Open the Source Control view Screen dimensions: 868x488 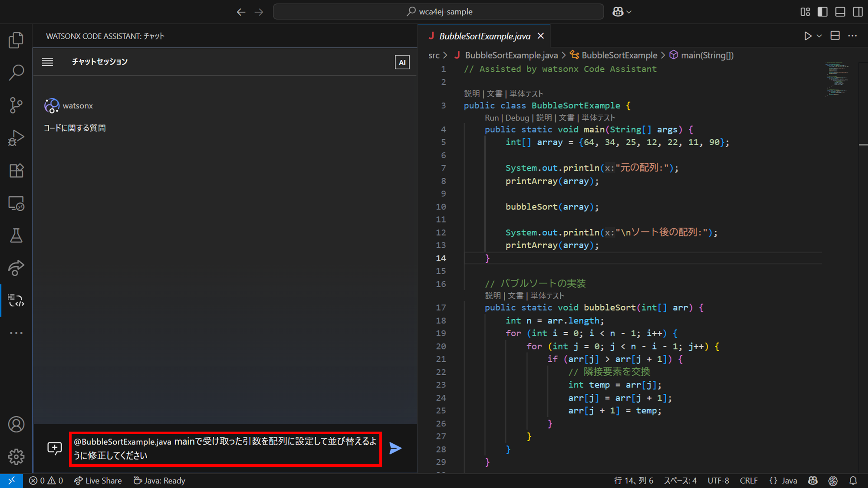coord(16,105)
